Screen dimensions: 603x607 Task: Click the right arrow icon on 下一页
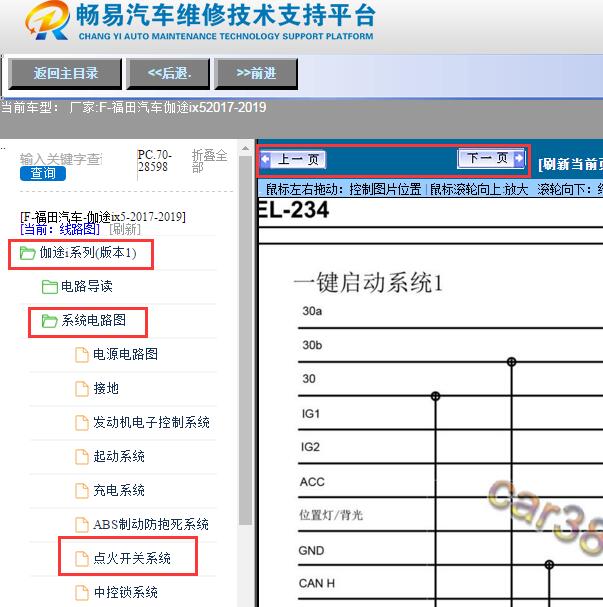click(519, 158)
